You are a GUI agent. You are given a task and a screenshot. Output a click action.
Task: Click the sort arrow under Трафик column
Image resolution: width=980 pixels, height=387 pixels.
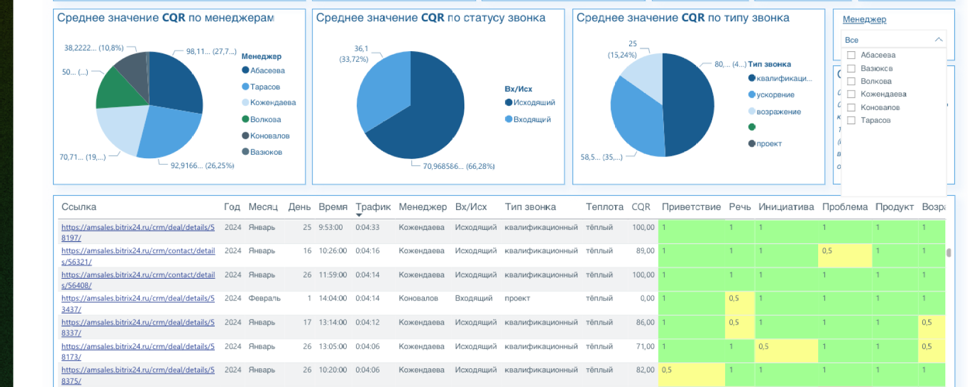359,215
